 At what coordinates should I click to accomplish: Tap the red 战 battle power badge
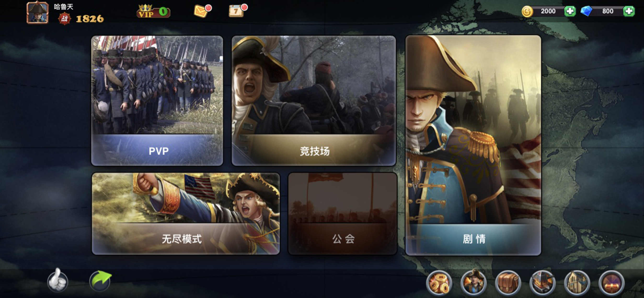64,18
